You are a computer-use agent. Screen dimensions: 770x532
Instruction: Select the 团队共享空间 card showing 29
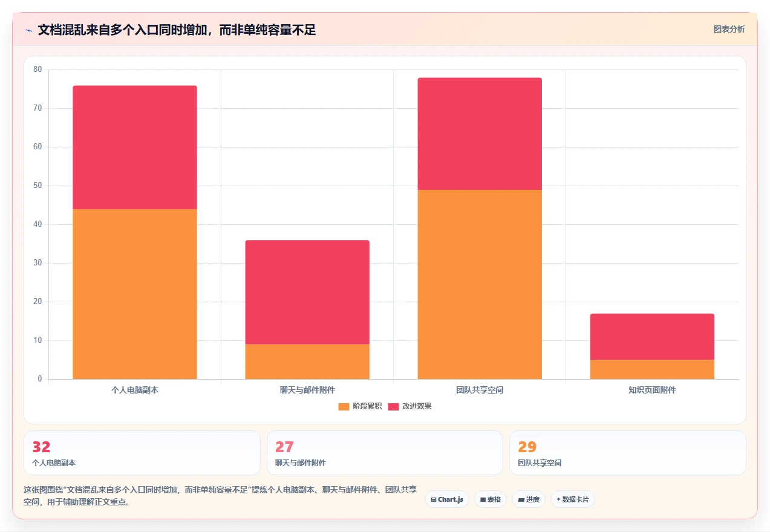(628, 453)
